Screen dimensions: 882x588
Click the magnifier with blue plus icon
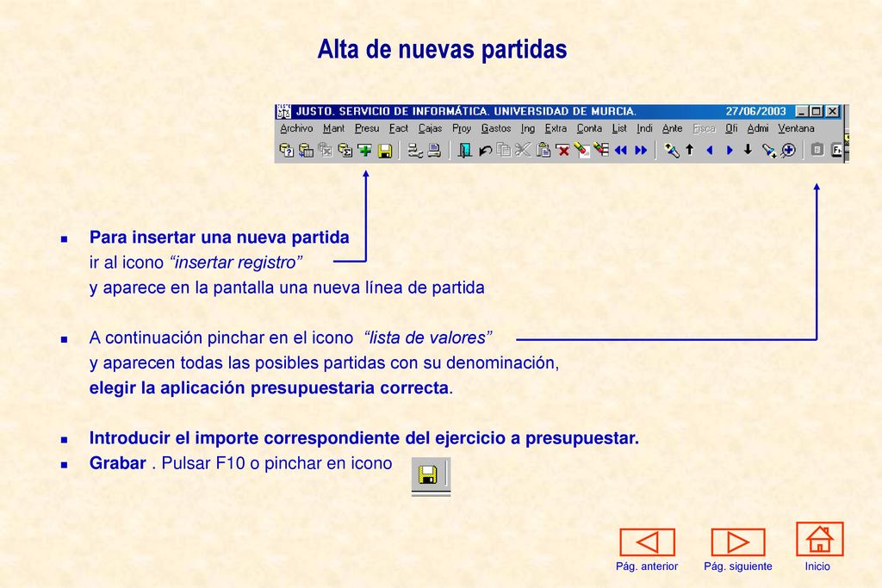pos(788,150)
